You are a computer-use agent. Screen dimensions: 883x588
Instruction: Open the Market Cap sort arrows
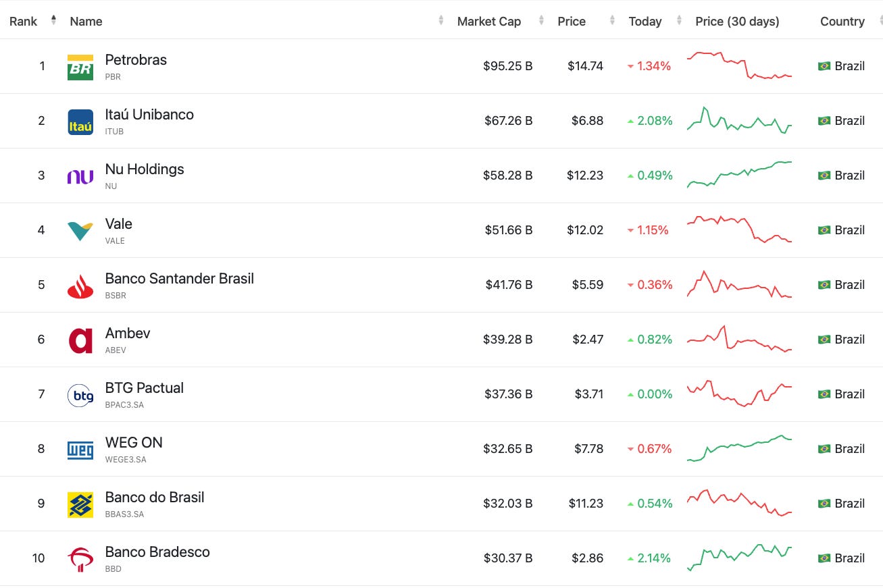click(x=541, y=20)
